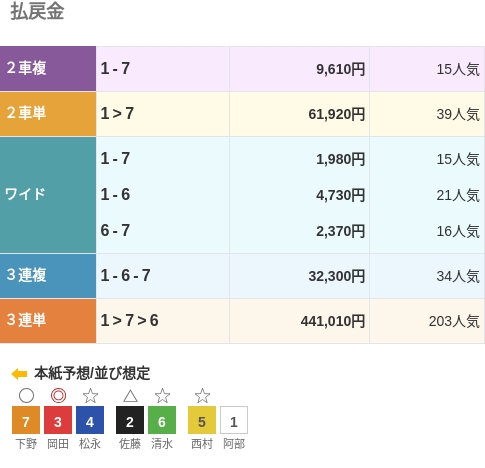This screenshot has height=468, width=485.
Task: Click the yellow left arrow icon
Action: [19, 374]
